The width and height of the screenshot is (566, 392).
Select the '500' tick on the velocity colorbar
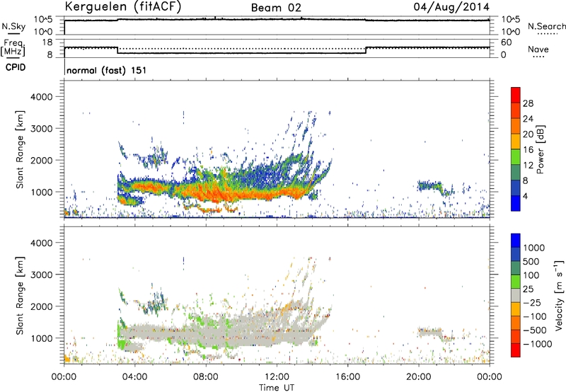(531, 262)
